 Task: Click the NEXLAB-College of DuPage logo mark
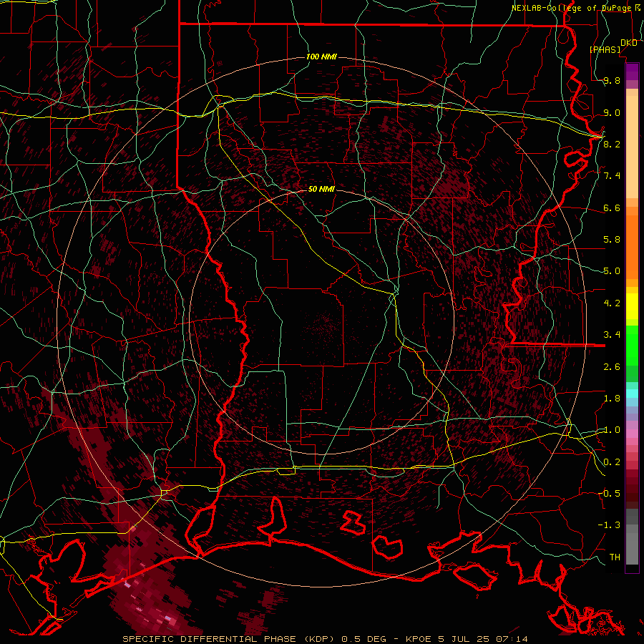tap(638, 7)
